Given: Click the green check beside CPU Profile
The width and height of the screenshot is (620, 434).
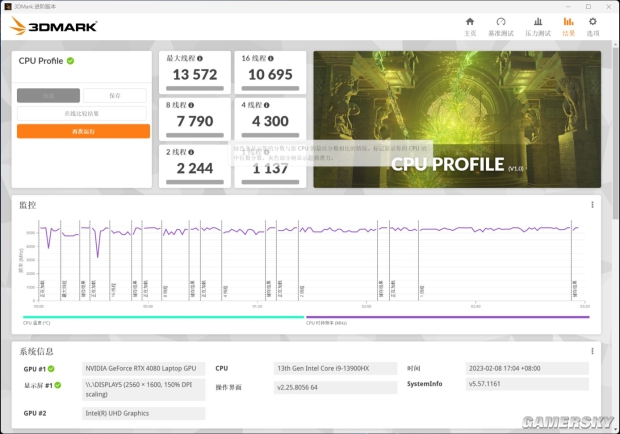Looking at the screenshot, I should coord(70,61).
